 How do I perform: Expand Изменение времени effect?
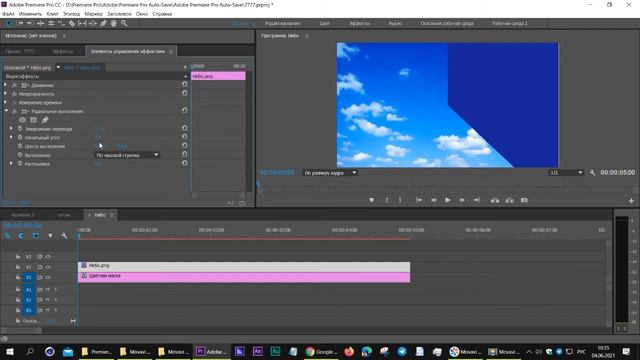(6, 102)
